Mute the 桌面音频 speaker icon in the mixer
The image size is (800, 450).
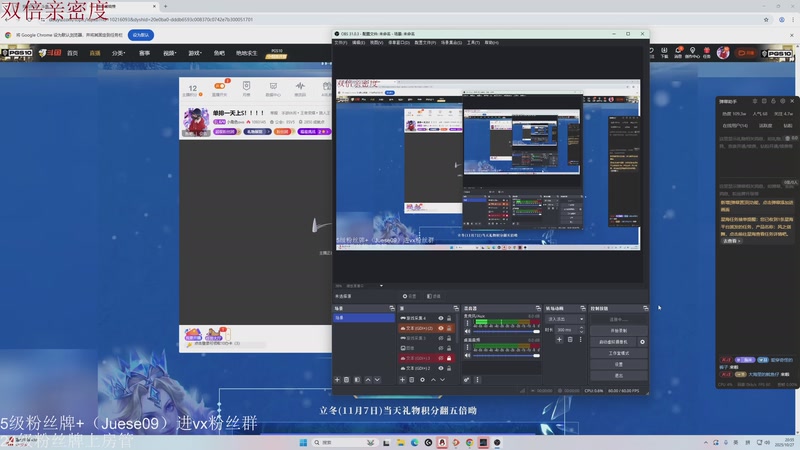467,355
